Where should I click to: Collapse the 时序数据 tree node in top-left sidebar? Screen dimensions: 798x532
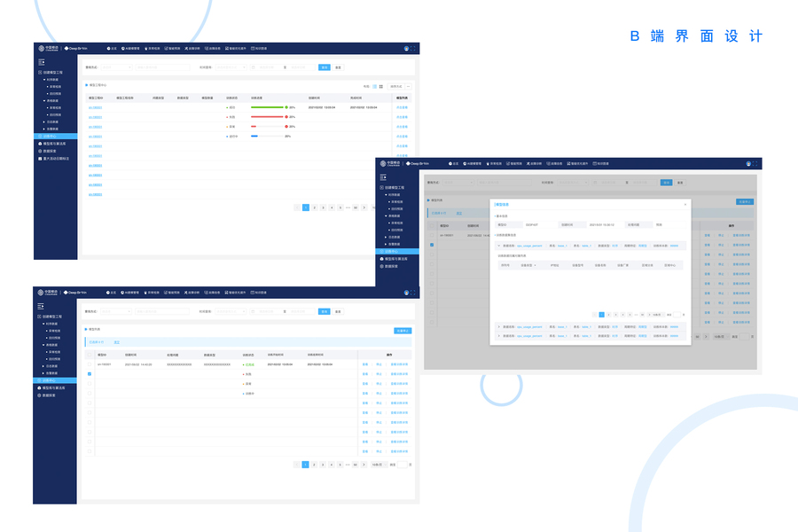point(44,80)
